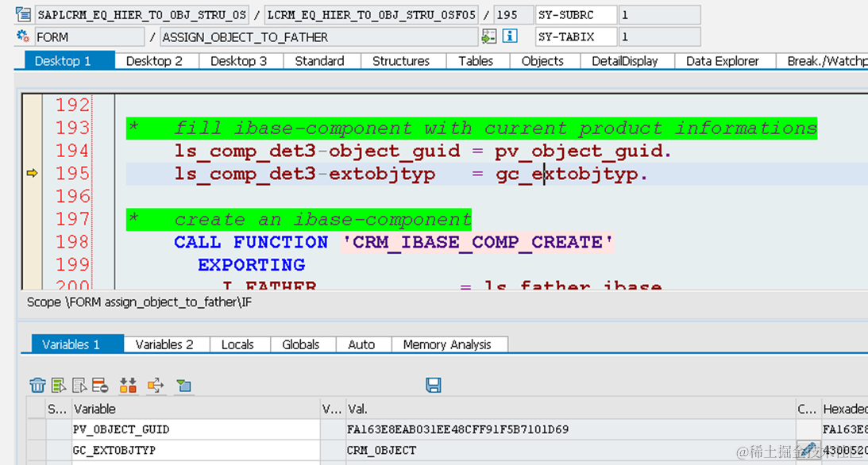The width and height of the screenshot is (868, 465).
Task: Click the SY-TABIX value field showing 1
Action: click(659, 37)
